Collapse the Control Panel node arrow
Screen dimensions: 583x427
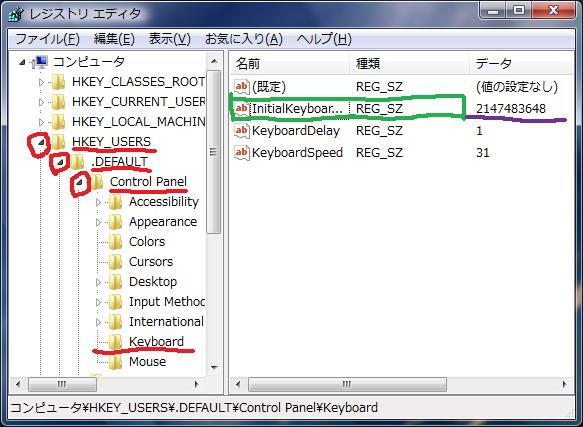(x=80, y=182)
